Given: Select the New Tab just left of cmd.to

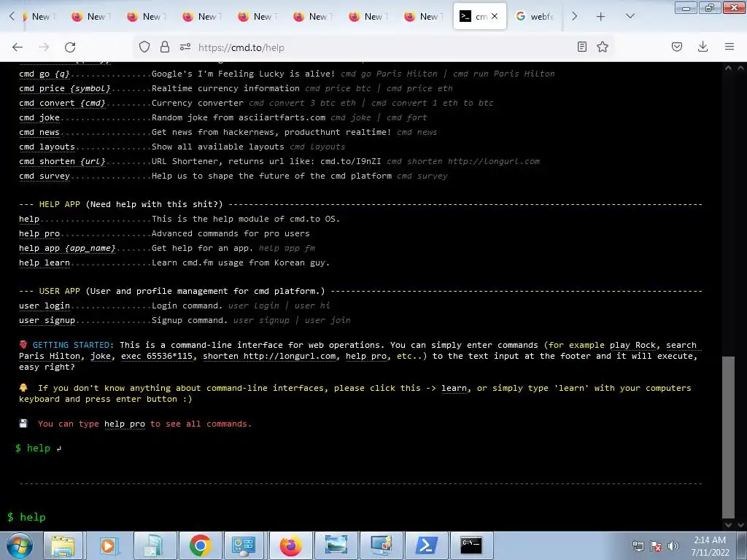Looking at the screenshot, I should tap(422, 16).
